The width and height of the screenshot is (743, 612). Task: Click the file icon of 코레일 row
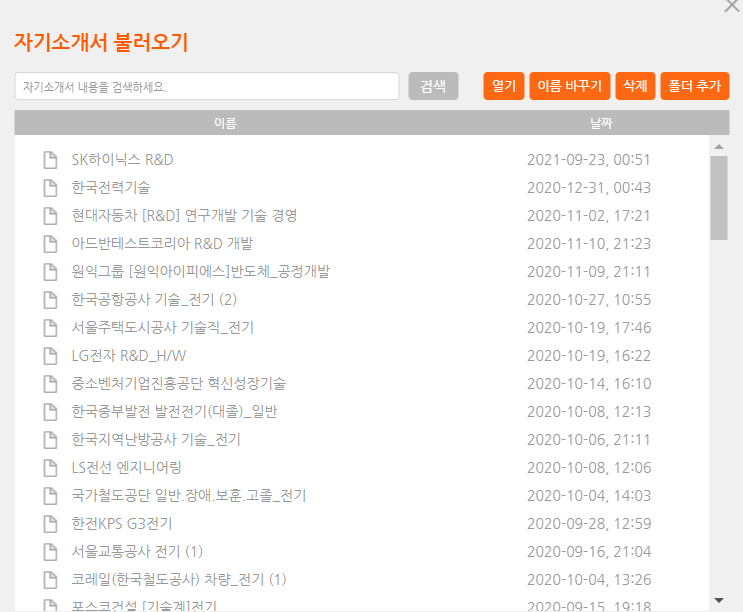point(50,579)
